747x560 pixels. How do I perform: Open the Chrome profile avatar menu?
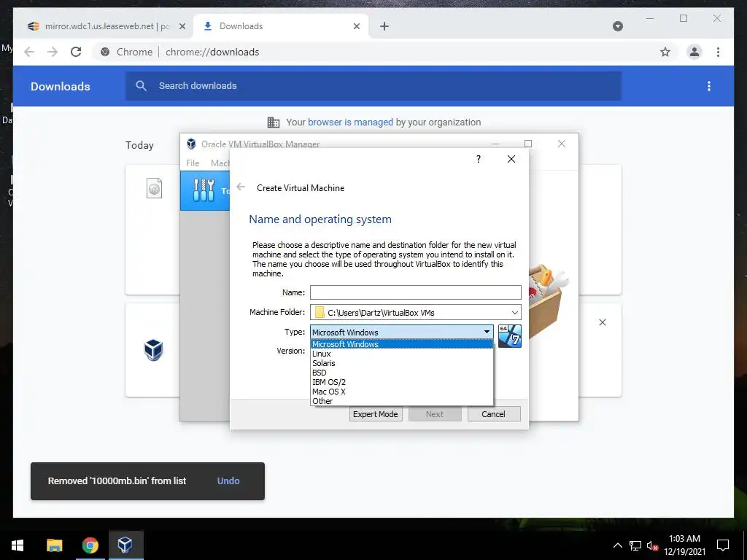pos(694,52)
